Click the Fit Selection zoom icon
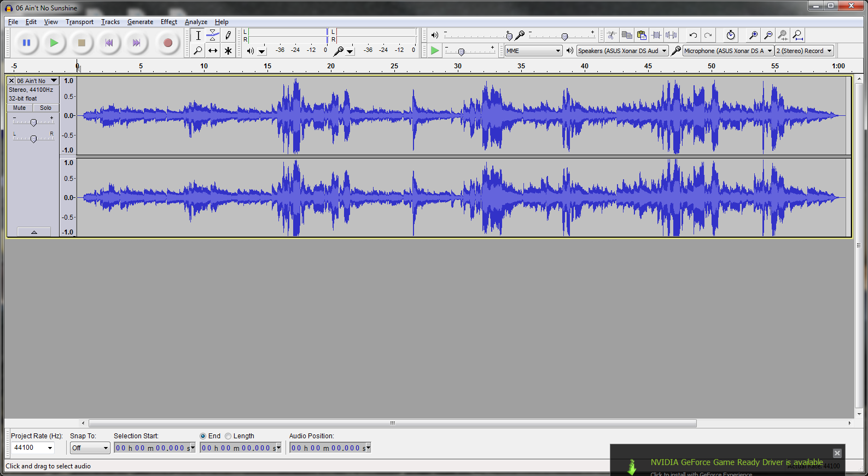The height and width of the screenshot is (476, 868). coord(783,35)
